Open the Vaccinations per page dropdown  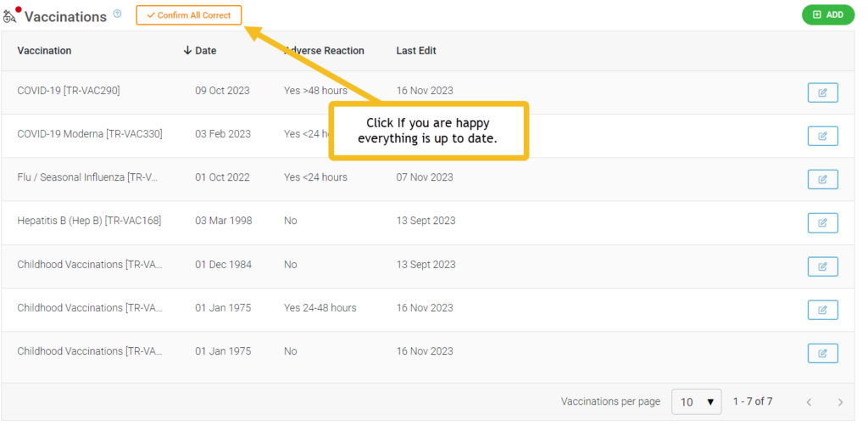coord(696,401)
